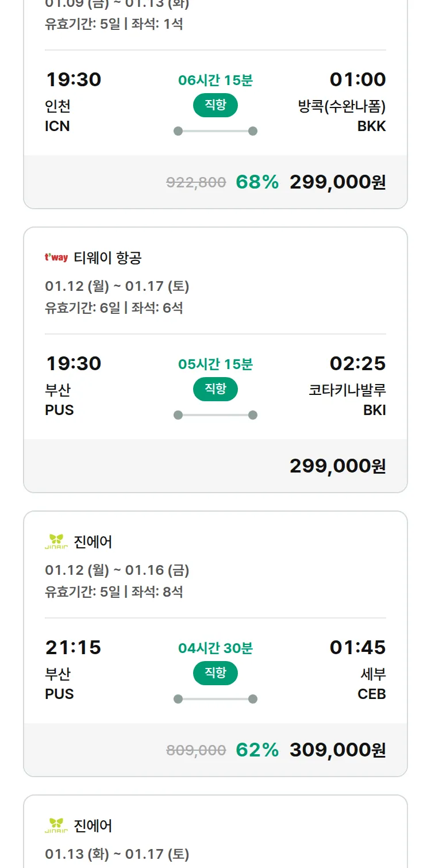431x868 pixels.
Task: Click the 01.12 (월) ~ 01.17 (토) date range
Action: (117, 286)
